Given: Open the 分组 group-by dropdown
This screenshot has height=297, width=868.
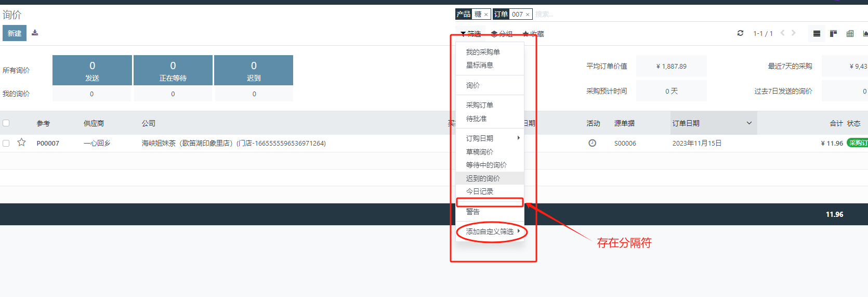Looking at the screenshot, I should pyautogui.click(x=502, y=34).
